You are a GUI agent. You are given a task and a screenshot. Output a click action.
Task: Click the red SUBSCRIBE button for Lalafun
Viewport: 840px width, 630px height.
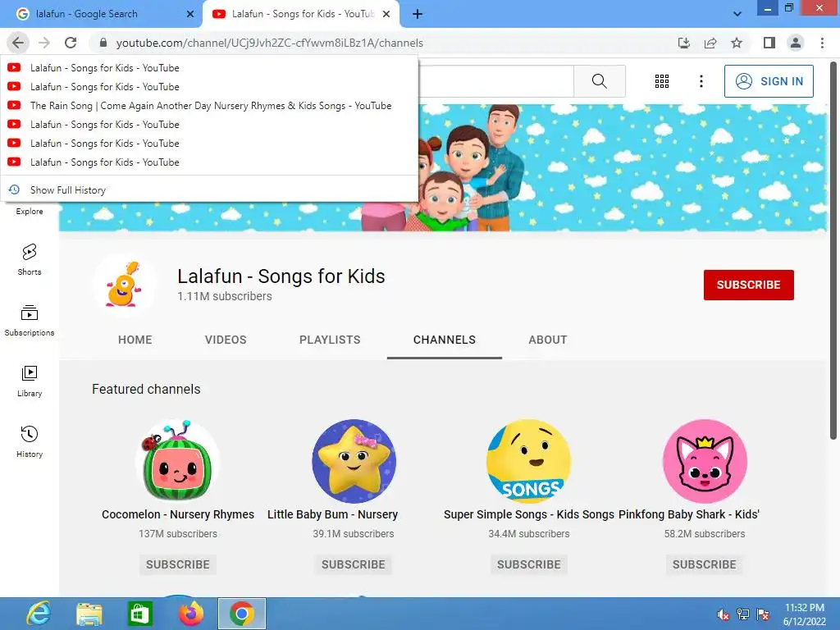(x=748, y=285)
